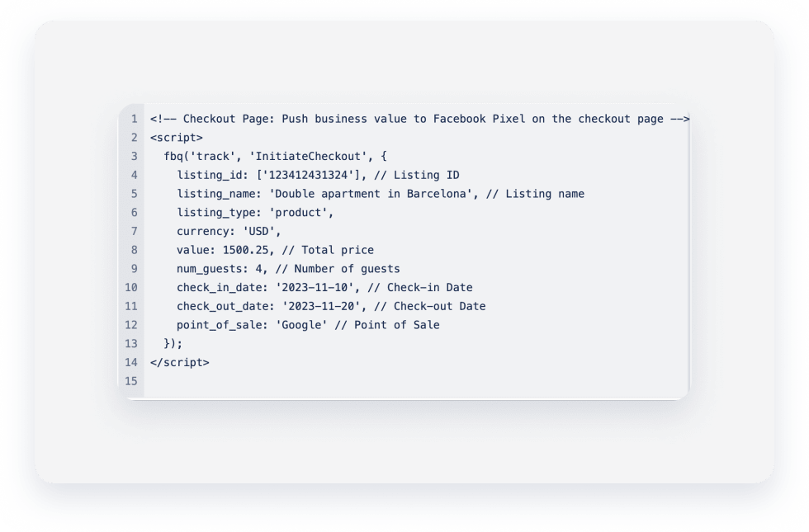Click the listing_id value '123412431324'
809x532 pixels.
pyautogui.click(x=308, y=175)
